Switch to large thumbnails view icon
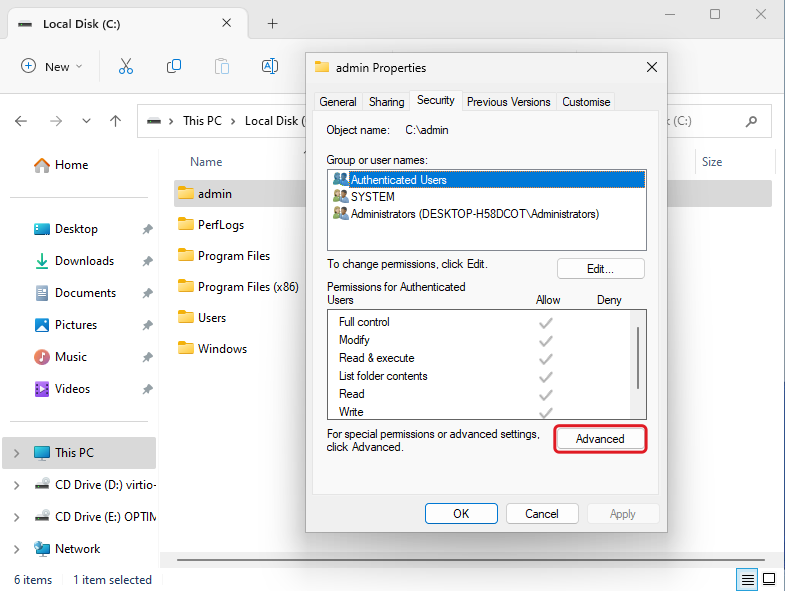785x591 pixels. point(769,579)
